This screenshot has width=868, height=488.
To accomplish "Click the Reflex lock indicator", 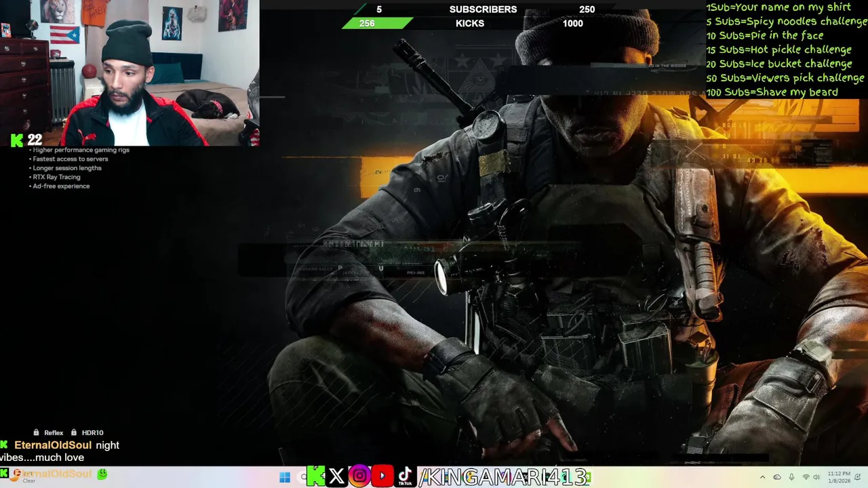I will (x=48, y=432).
